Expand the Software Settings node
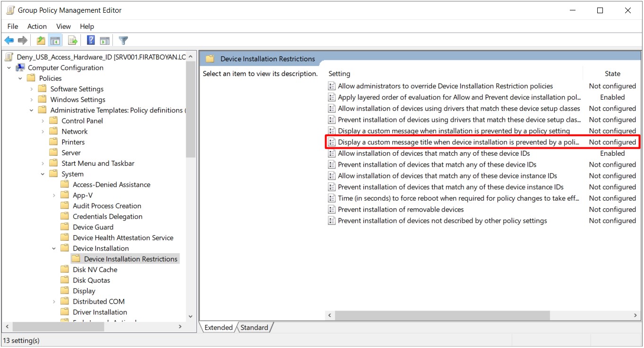Viewport: 644px width, 348px height. [32, 89]
